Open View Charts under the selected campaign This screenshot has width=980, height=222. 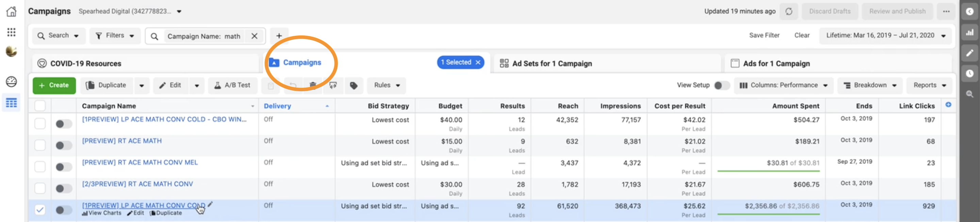[x=102, y=213]
